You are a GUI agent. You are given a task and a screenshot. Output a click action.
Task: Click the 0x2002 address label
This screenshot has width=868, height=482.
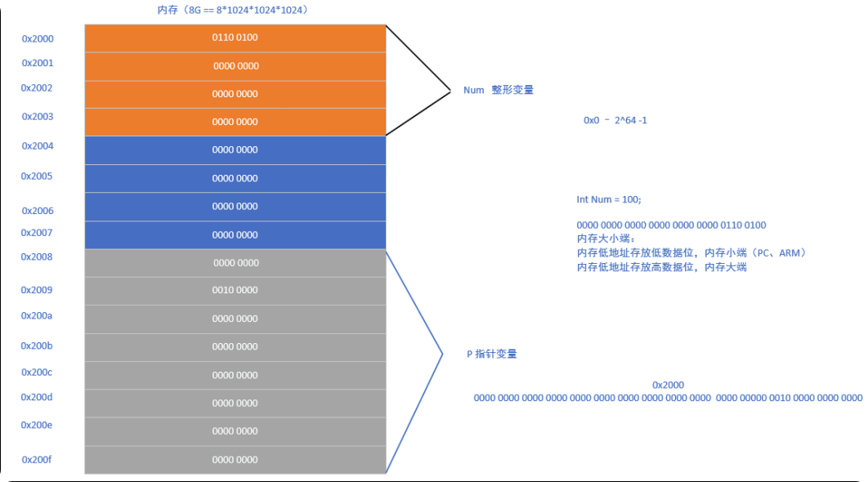point(37,88)
